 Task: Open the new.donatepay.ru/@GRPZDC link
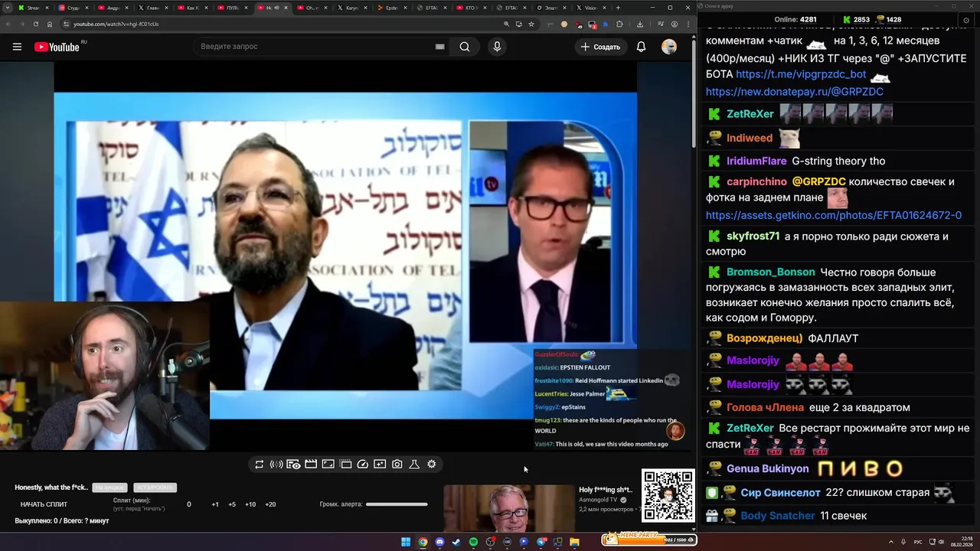coord(795,91)
